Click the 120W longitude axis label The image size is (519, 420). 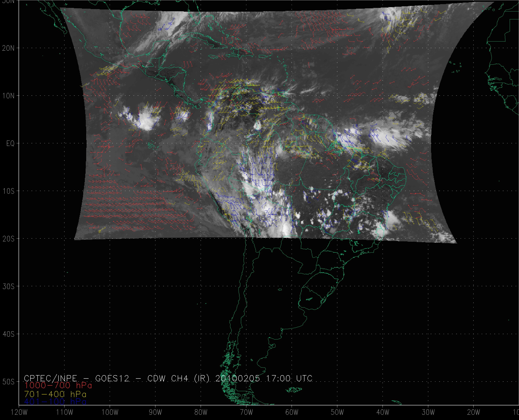(x=19, y=412)
